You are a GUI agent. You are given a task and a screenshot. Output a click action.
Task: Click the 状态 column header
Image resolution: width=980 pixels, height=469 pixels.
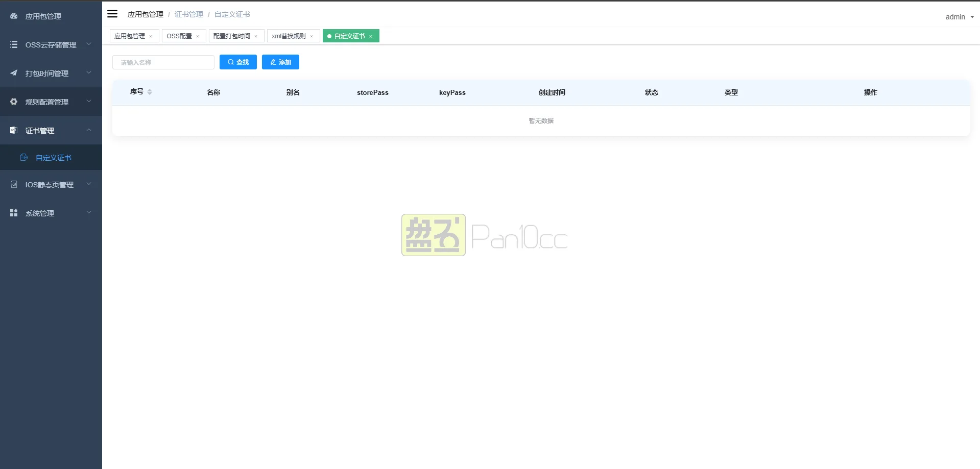point(652,92)
